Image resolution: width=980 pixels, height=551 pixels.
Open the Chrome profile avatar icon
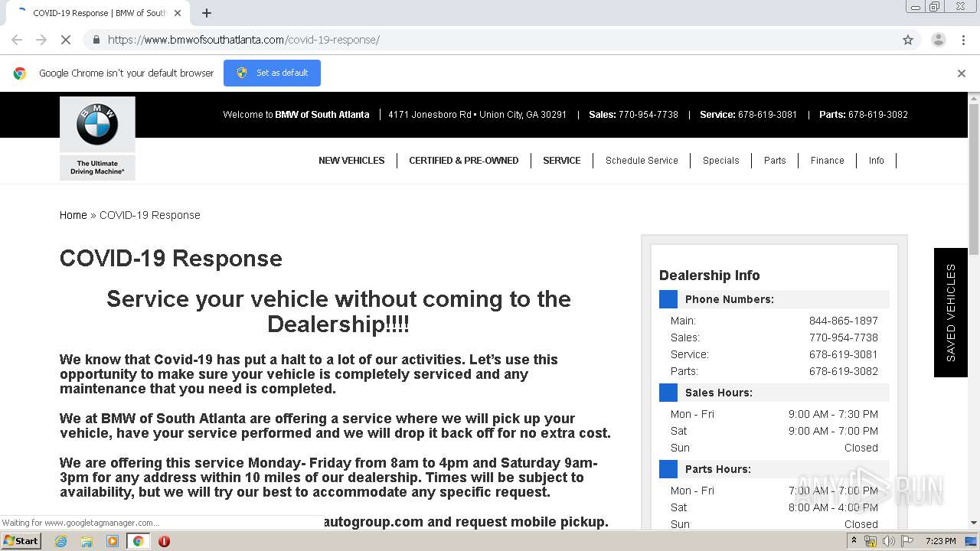938,40
